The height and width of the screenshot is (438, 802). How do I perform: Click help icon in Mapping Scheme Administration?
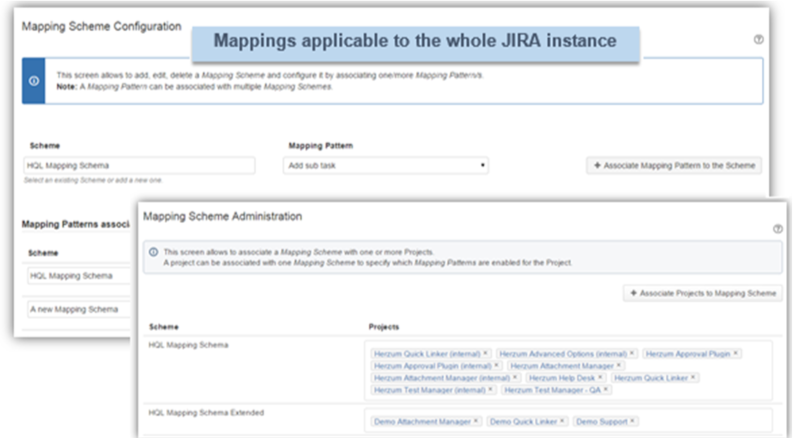(777, 229)
